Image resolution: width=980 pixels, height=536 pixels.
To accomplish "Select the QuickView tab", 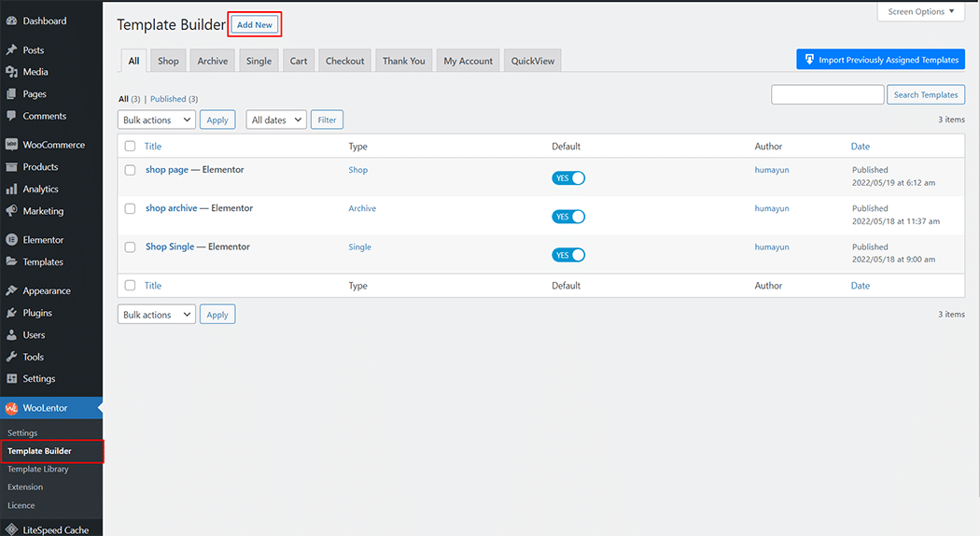I will click(532, 61).
